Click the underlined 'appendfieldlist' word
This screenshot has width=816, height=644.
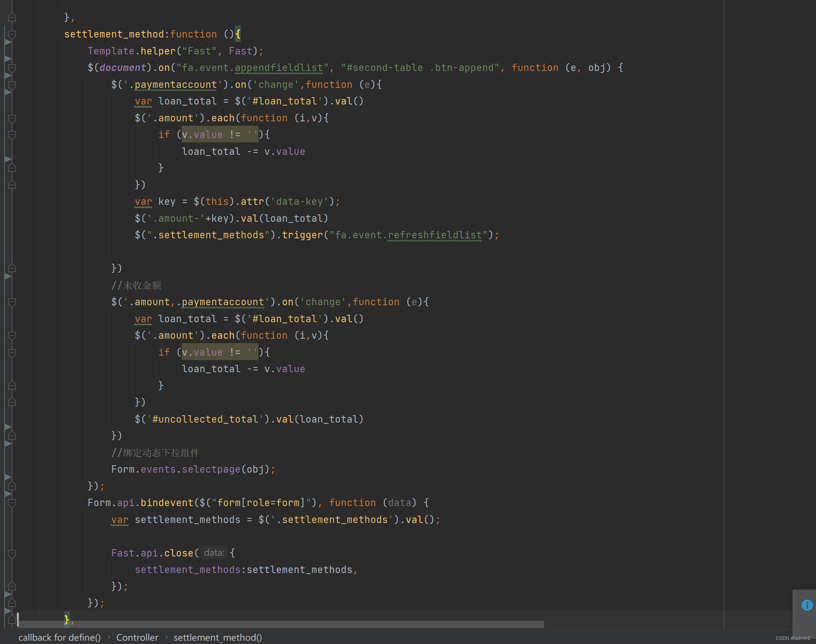[x=279, y=68]
